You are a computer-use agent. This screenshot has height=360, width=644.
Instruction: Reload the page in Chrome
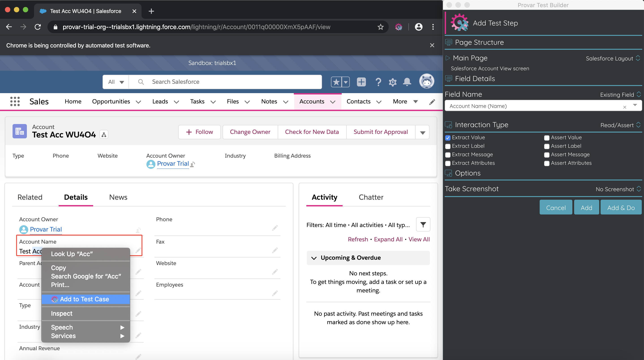click(x=38, y=27)
